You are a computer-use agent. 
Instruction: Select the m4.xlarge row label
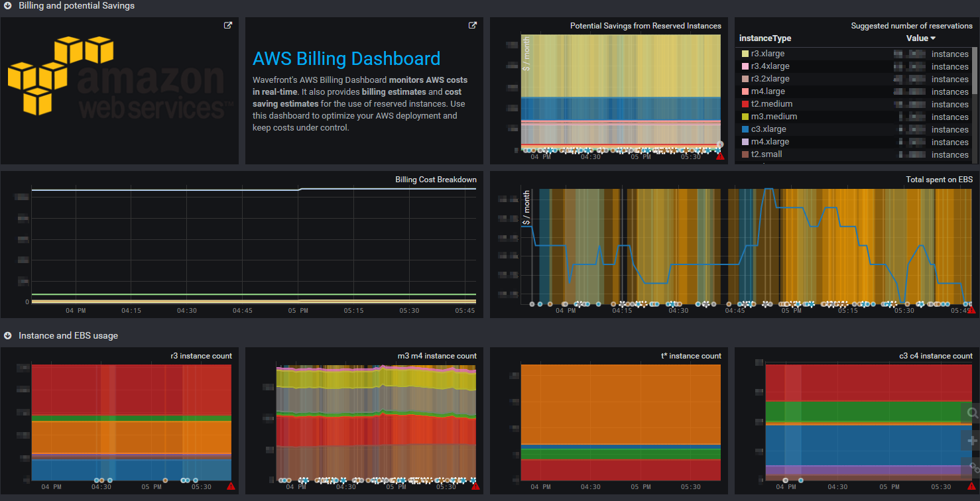[770, 142]
